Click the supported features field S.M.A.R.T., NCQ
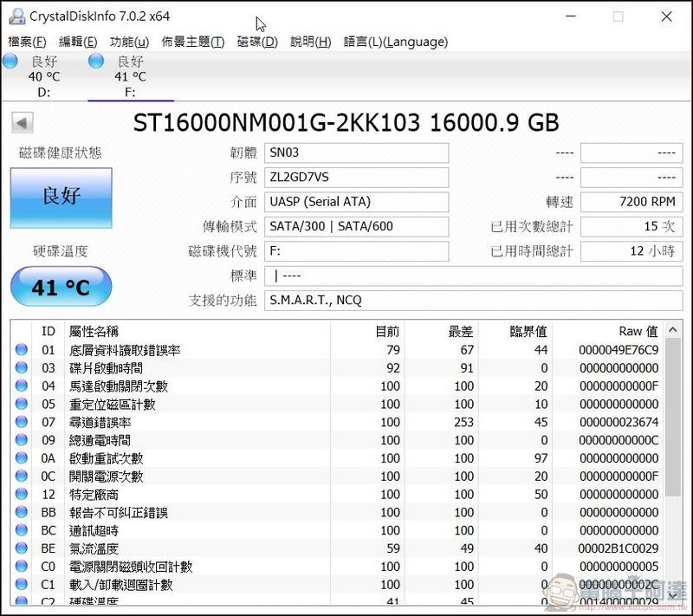Viewport: 693px width, 616px height. 473,301
